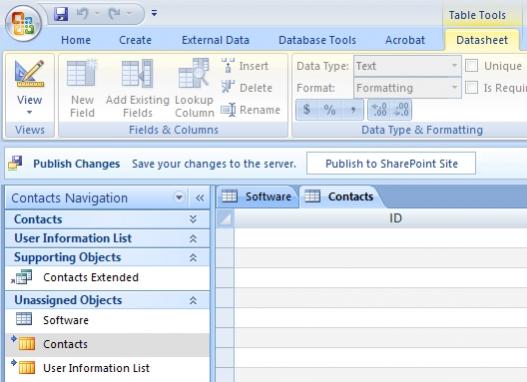Expand the View dropdown arrow

pyautogui.click(x=30, y=113)
